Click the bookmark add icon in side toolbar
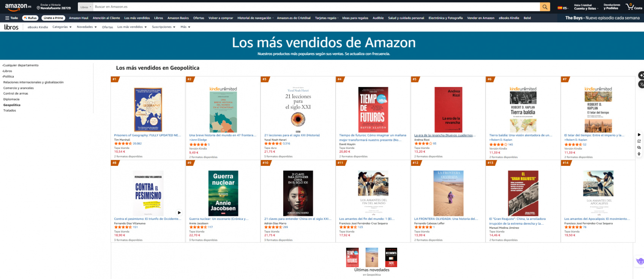644x279 pixels. coord(639,141)
